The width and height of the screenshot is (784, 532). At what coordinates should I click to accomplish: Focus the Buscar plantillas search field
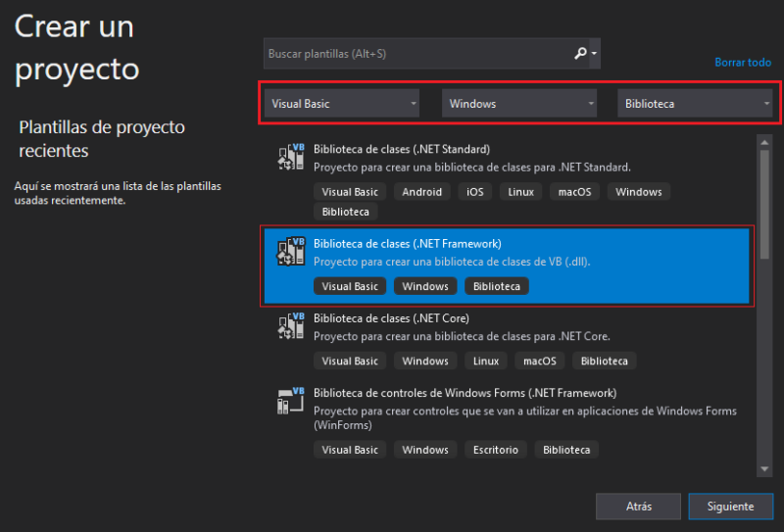click(x=416, y=54)
